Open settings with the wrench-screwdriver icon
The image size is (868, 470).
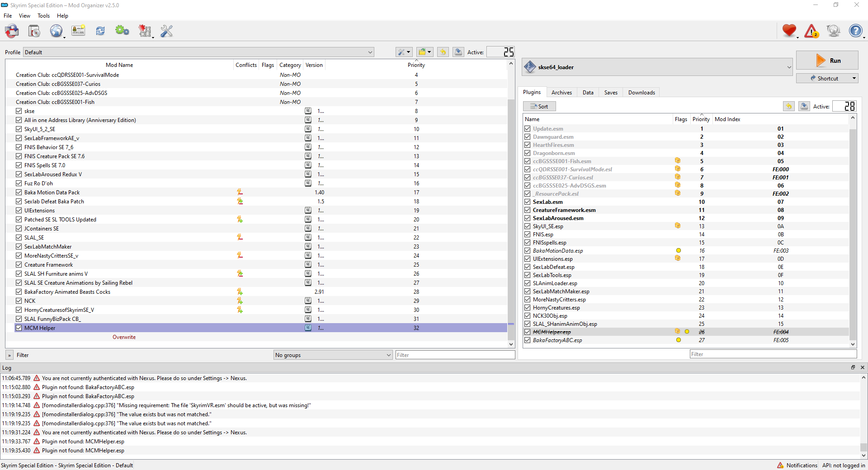pos(167,31)
